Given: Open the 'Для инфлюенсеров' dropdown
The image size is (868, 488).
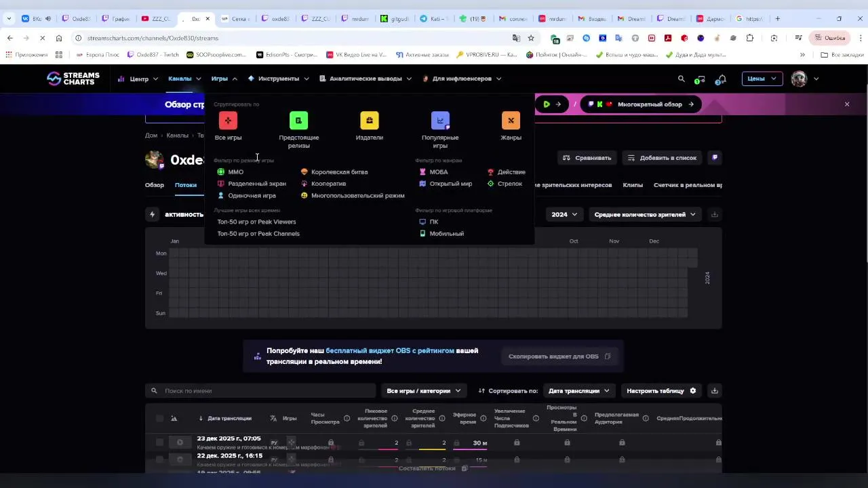Looking at the screenshot, I should 462,79.
